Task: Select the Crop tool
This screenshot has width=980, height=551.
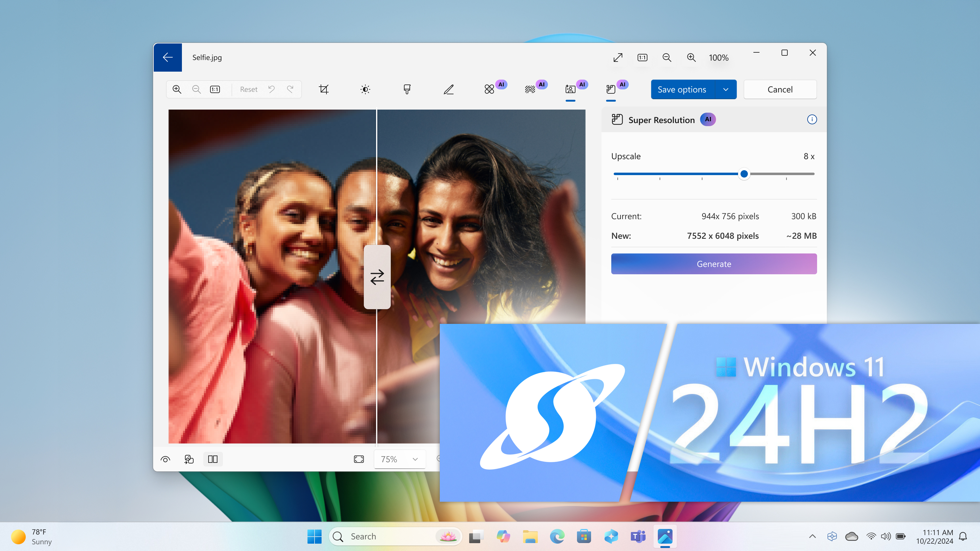Action: tap(324, 89)
